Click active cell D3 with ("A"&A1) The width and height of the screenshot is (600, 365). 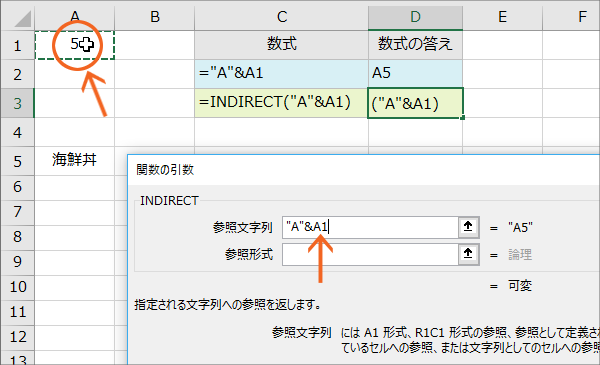pyautogui.click(x=416, y=103)
